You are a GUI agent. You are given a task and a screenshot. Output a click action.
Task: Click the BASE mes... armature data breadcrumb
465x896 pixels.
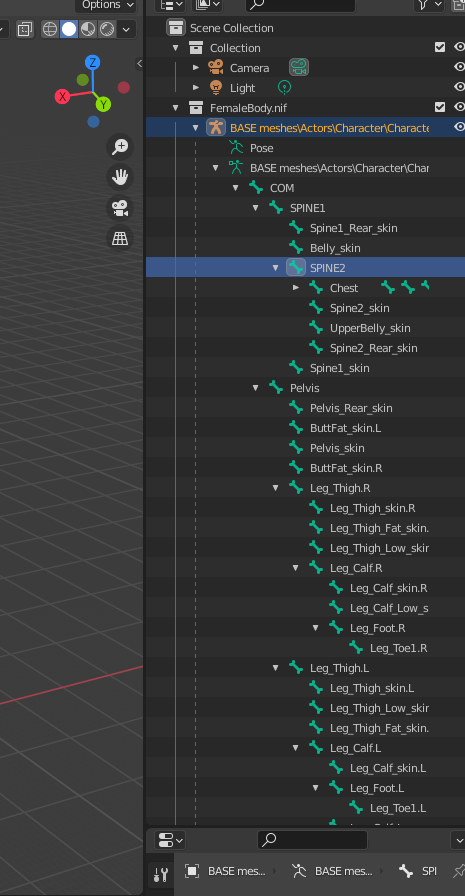(332, 871)
